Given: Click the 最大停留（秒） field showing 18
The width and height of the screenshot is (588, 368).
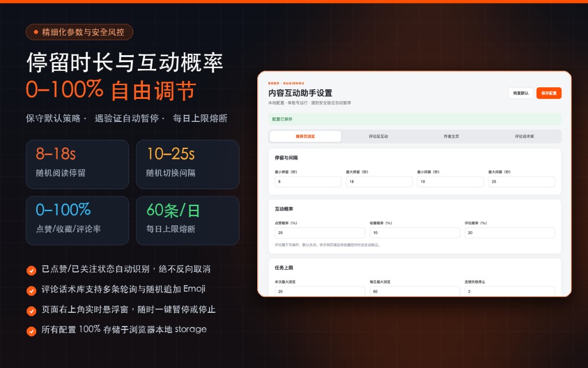Looking at the screenshot, I should coord(379,181).
